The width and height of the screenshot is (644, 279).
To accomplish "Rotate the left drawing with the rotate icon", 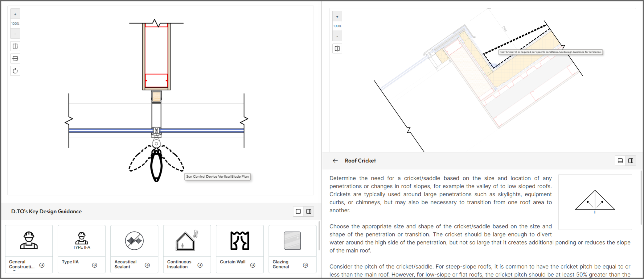I will (15, 71).
